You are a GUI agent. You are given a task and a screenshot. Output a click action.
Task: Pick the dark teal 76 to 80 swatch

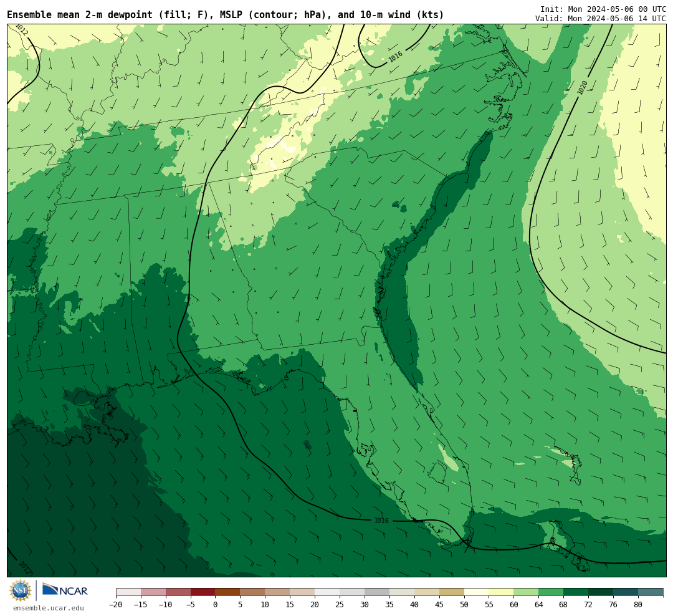[626, 592]
